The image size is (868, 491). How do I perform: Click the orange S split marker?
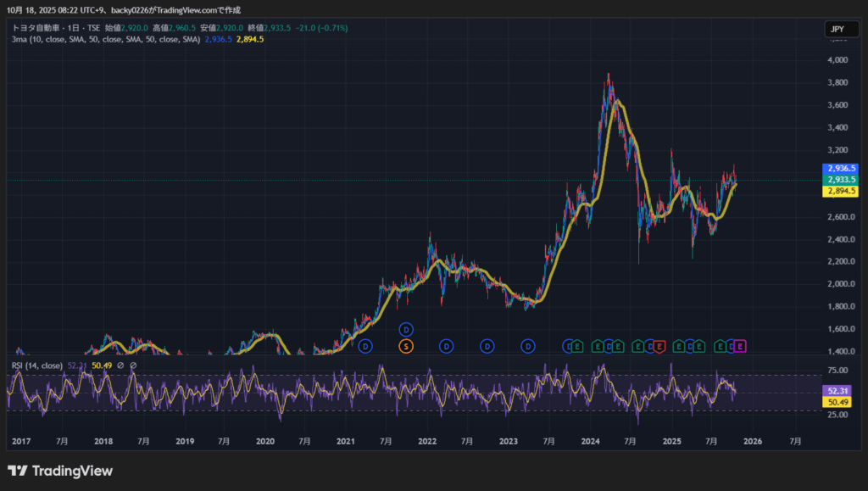406,346
